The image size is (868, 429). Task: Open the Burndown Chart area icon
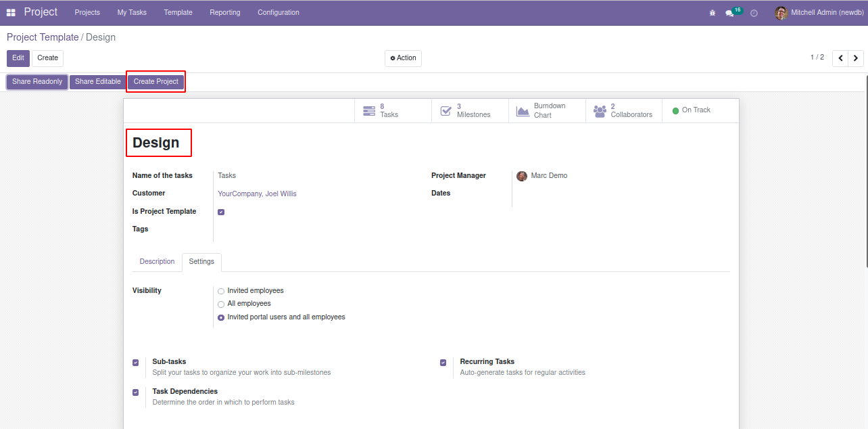click(523, 111)
